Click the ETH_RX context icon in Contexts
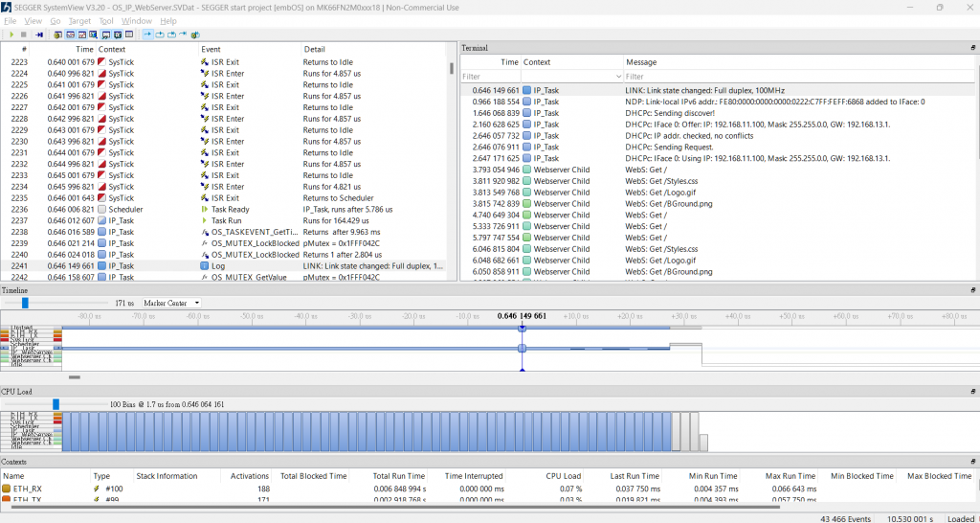The width and height of the screenshot is (980, 523). (7, 488)
